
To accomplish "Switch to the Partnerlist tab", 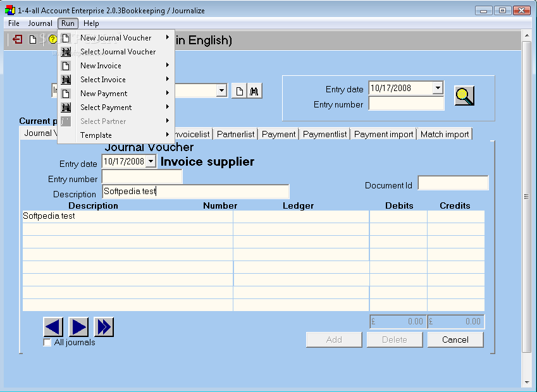I will tap(236, 134).
